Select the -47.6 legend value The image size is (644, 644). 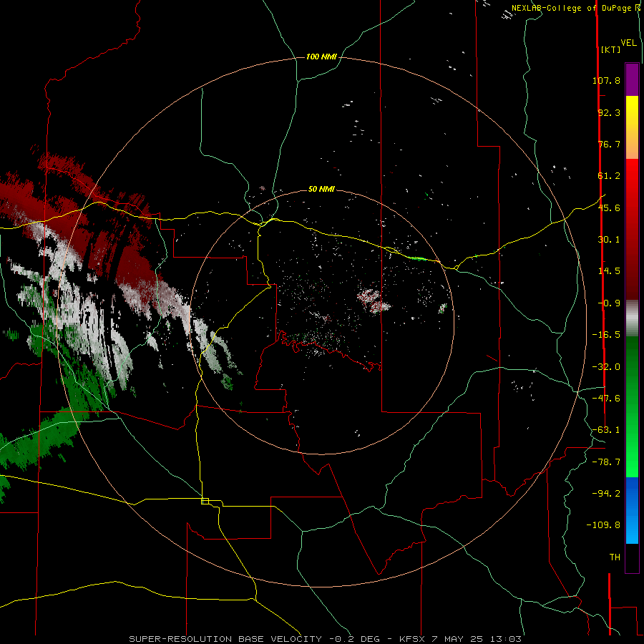click(606, 399)
